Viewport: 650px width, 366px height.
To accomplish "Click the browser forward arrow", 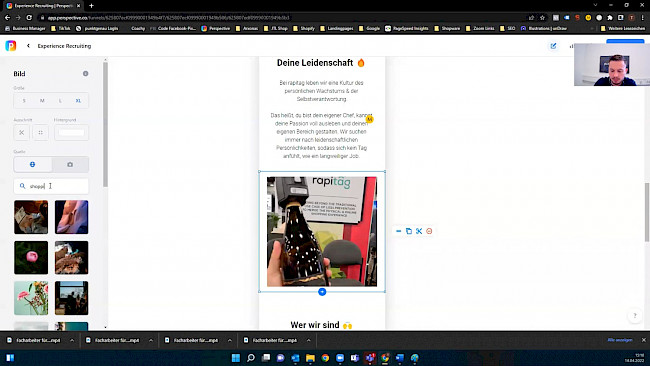I will [18, 17].
